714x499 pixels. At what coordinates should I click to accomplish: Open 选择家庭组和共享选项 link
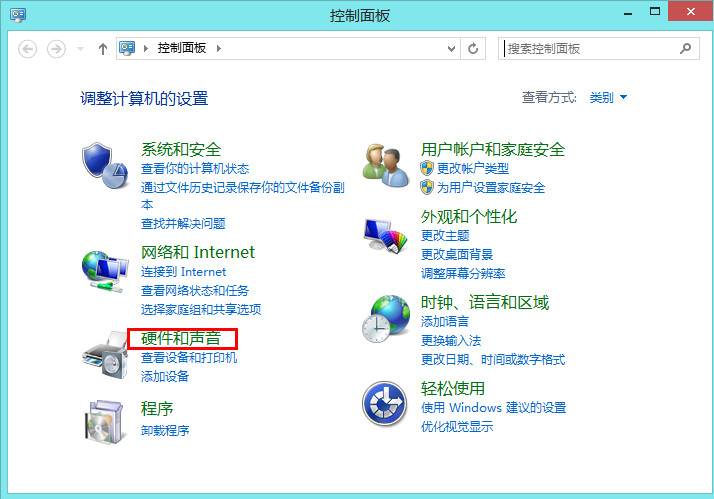pyautogui.click(x=201, y=310)
